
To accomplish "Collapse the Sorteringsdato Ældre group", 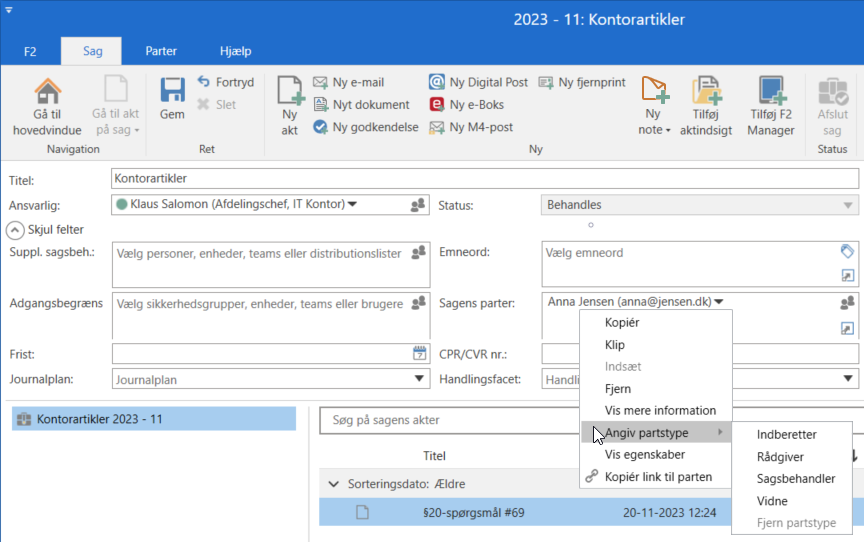I will pos(334,484).
